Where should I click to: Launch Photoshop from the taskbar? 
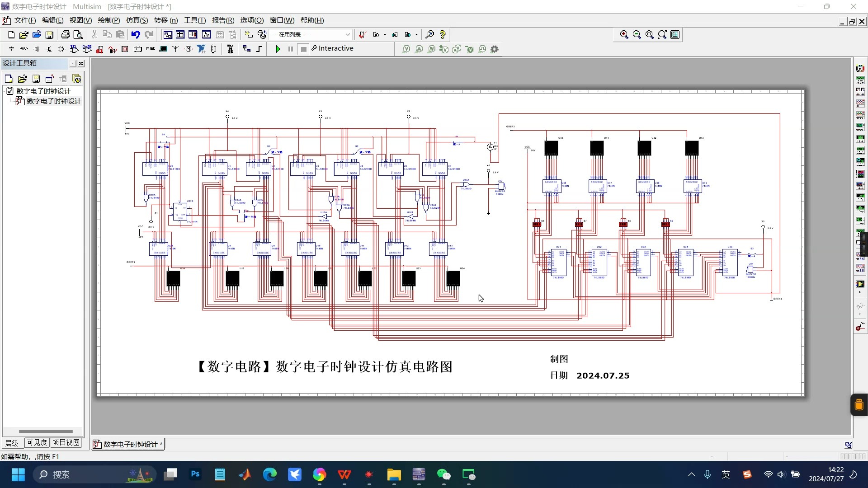click(x=195, y=475)
